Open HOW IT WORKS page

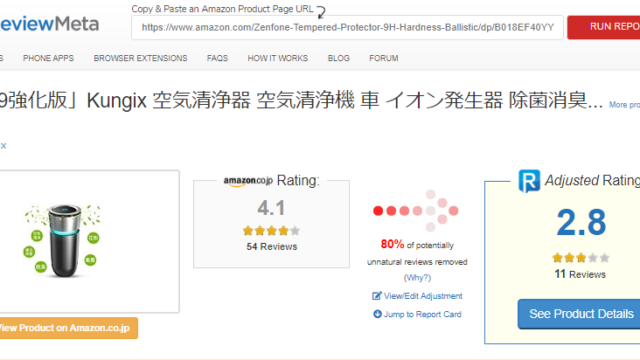pos(278,58)
